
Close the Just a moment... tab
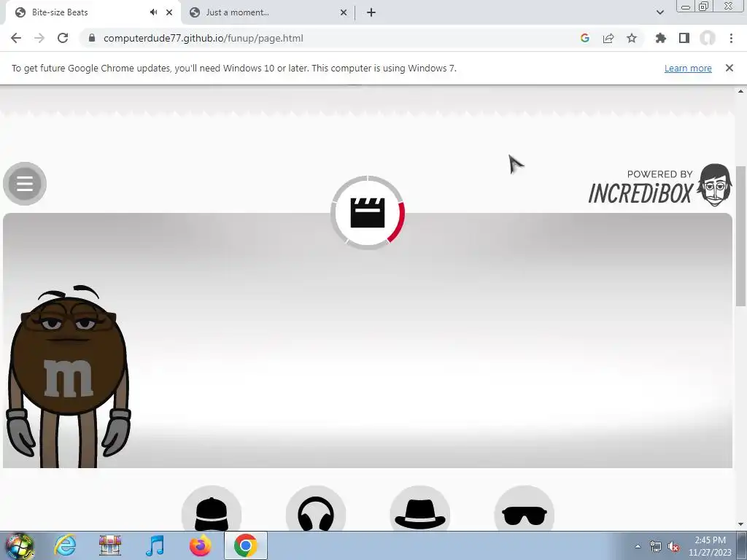(x=344, y=12)
